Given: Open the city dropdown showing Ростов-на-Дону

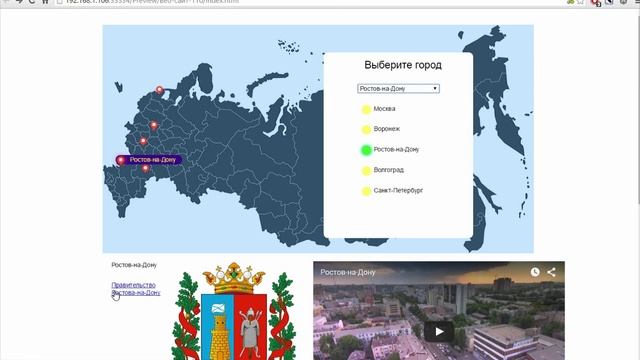Looking at the screenshot, I should (x=398, y=89).
